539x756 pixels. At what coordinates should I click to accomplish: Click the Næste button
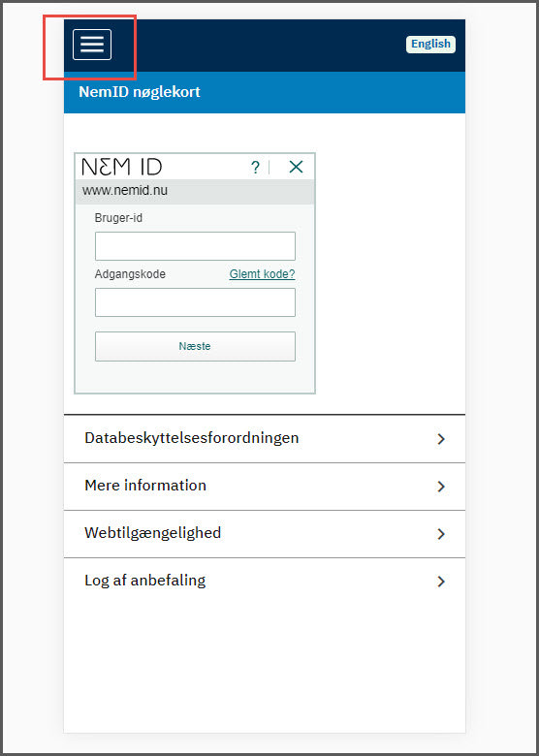coord(195,346)
